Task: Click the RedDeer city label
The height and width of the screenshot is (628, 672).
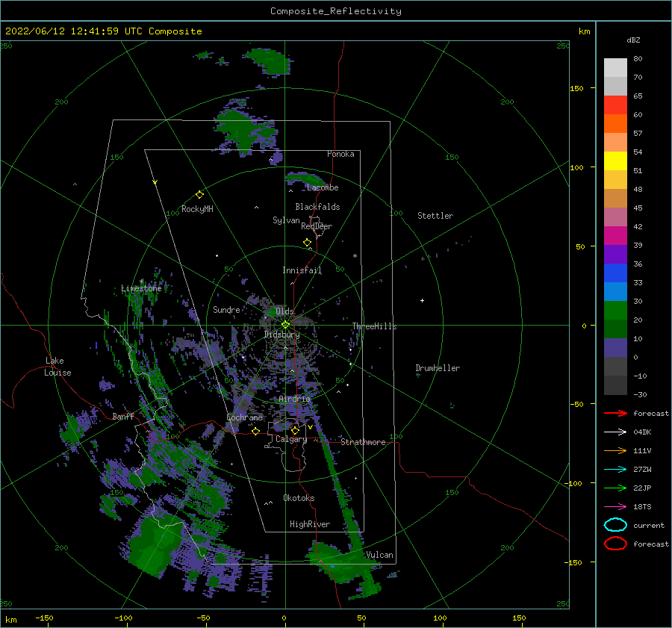Action: 317,226
